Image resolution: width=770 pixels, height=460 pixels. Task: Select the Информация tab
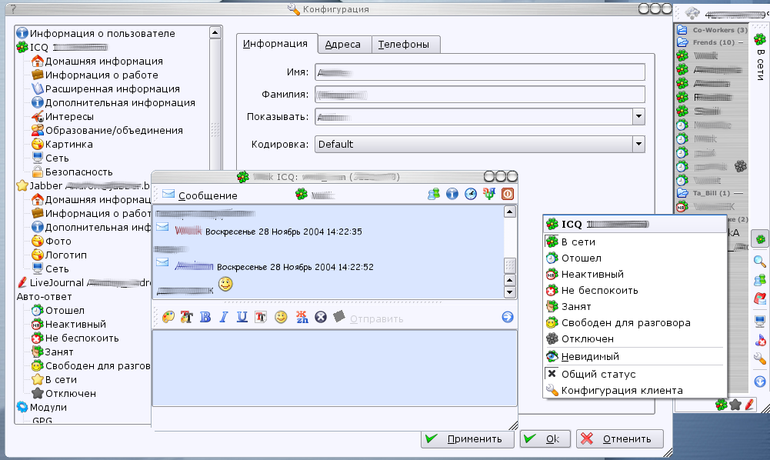coord(275,44)
